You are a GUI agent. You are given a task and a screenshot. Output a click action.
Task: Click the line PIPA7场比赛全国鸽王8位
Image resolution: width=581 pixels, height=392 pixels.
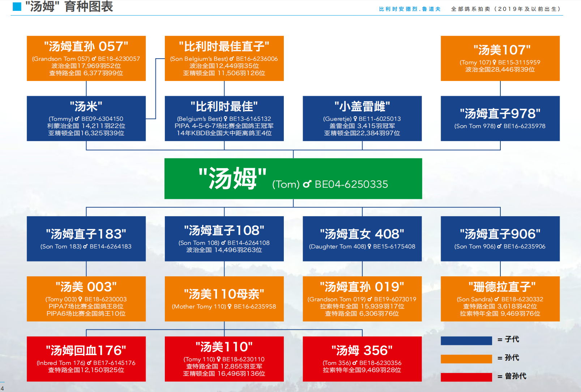click(x=86, y=306)
